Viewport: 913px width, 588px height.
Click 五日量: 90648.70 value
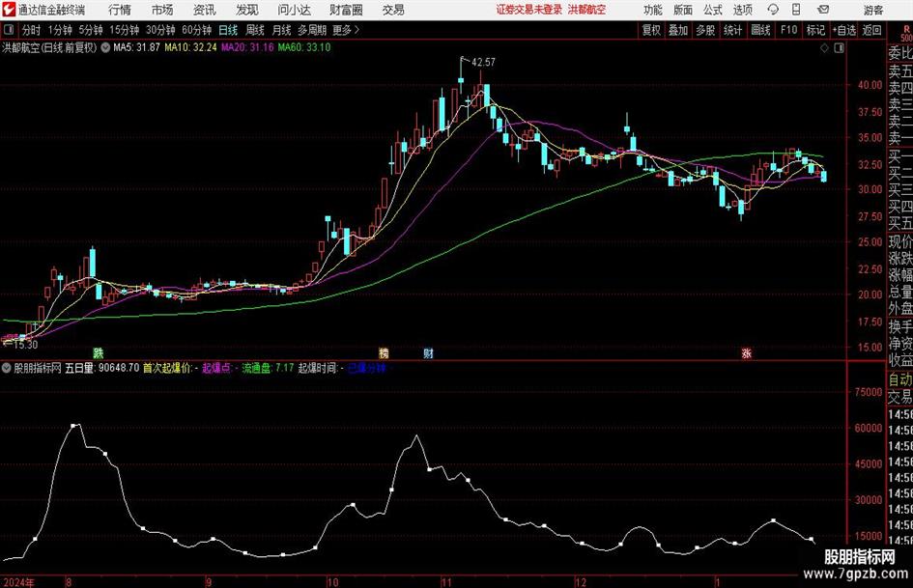click(x=101, y=368)
